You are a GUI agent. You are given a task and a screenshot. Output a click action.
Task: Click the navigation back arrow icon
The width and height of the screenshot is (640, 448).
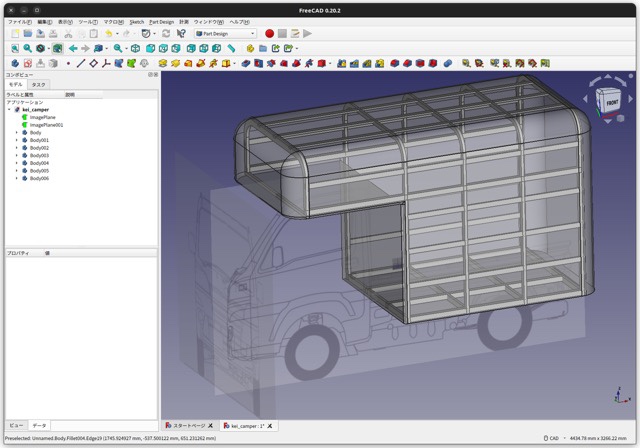73,48
